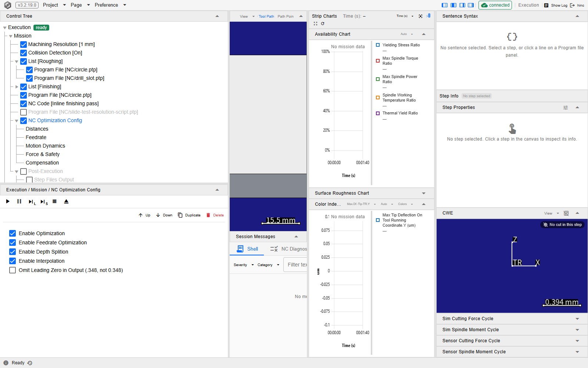Open Step Properties settings sliders icon
588x368 pixels.
pyautogui.click(x=566, y=107)
